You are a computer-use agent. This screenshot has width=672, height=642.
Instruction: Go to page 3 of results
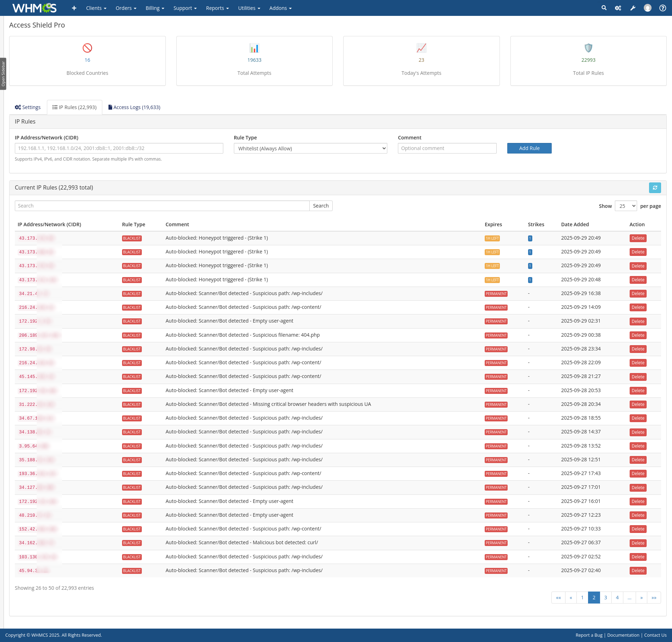click(x=606, y=598)
